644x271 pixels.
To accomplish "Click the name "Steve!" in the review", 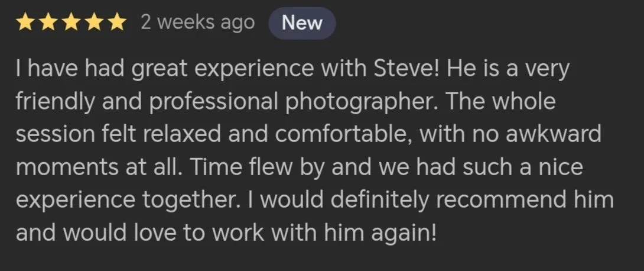I will [x=407, y=69].
